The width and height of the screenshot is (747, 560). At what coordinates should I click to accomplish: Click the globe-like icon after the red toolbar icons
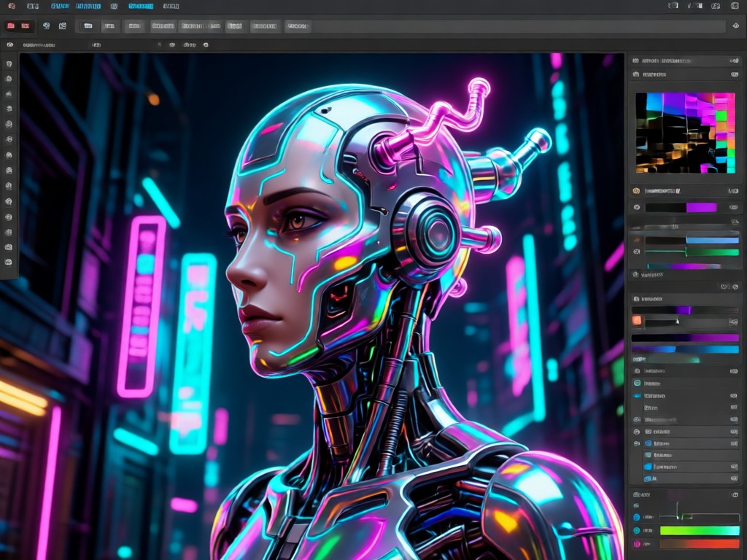tap(46, 26)
